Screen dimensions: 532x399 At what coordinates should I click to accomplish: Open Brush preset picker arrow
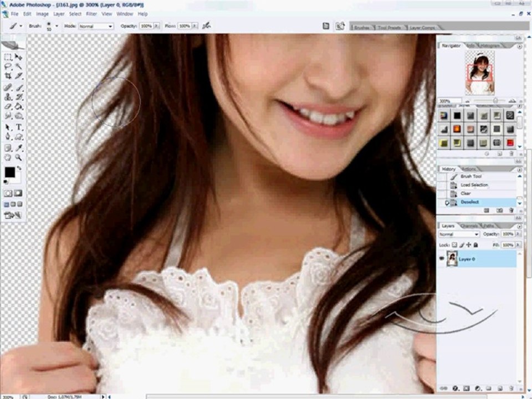[57, 26]
